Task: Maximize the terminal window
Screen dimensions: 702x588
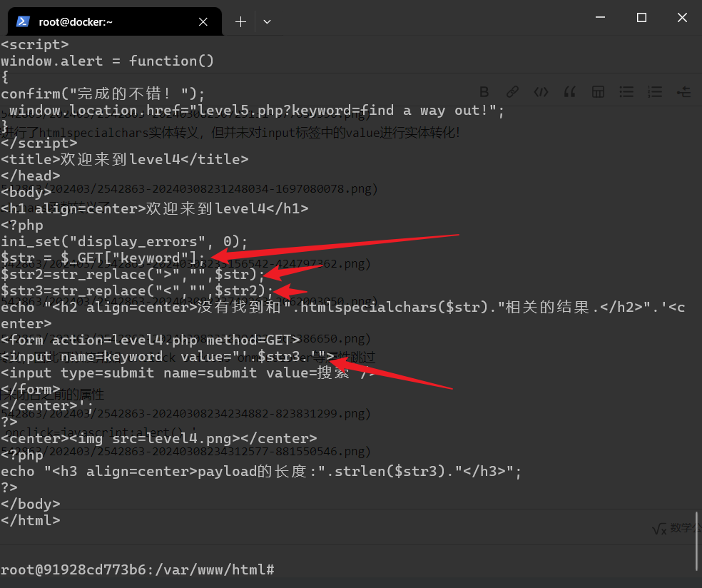Action: point(641,17)
